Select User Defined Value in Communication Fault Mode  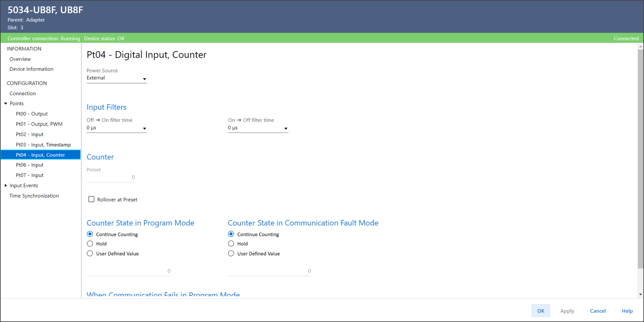pos(231,254)
